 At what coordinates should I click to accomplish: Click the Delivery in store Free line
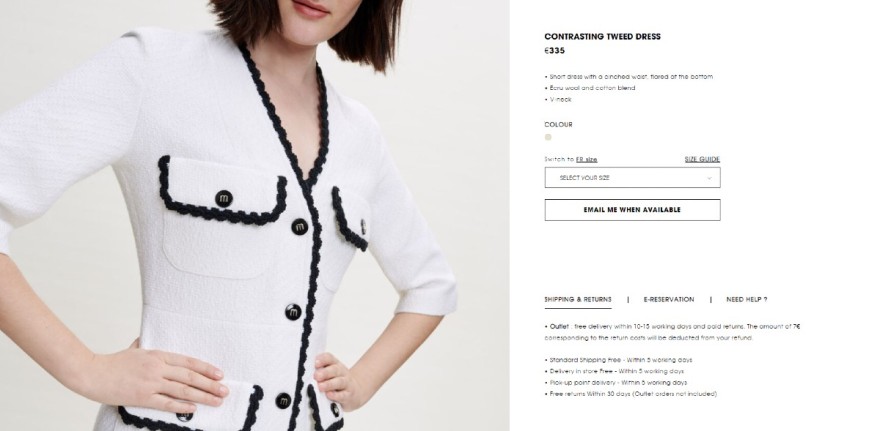[614, 371]
